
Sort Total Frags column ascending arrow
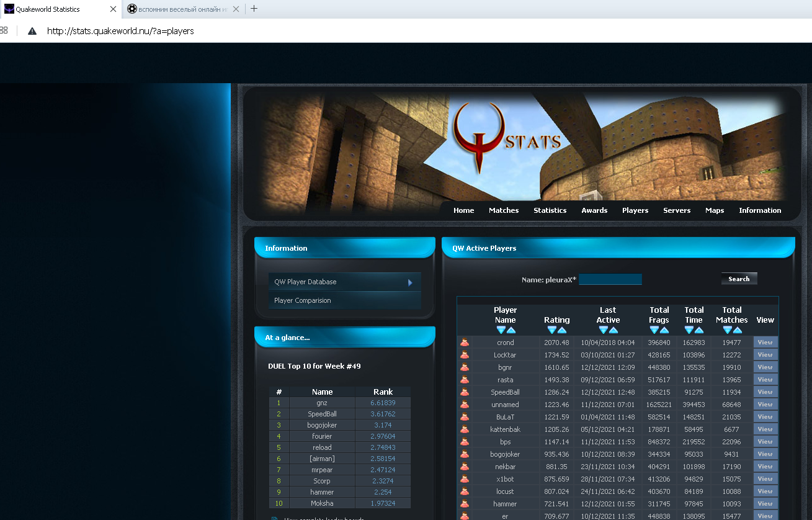pos(665,330)
